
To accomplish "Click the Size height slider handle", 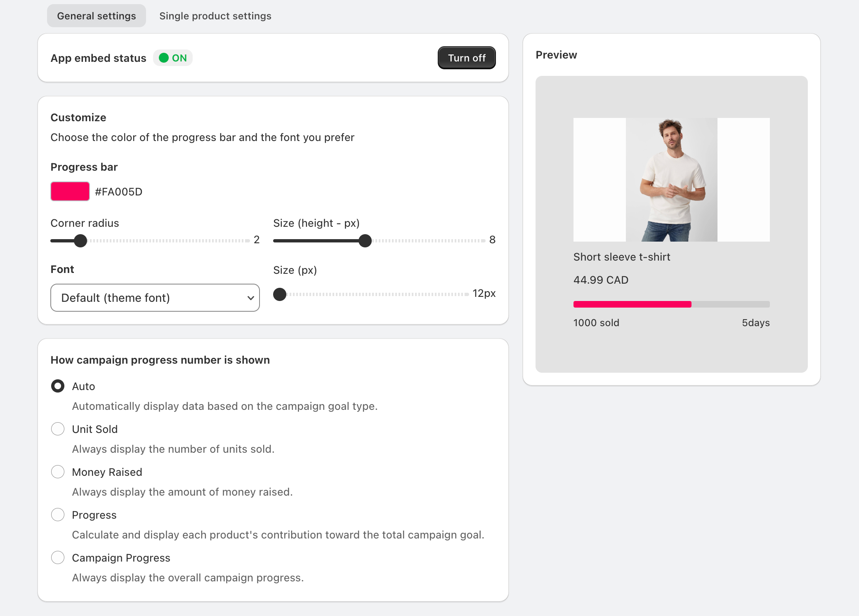I will click(x=365, y=240).
